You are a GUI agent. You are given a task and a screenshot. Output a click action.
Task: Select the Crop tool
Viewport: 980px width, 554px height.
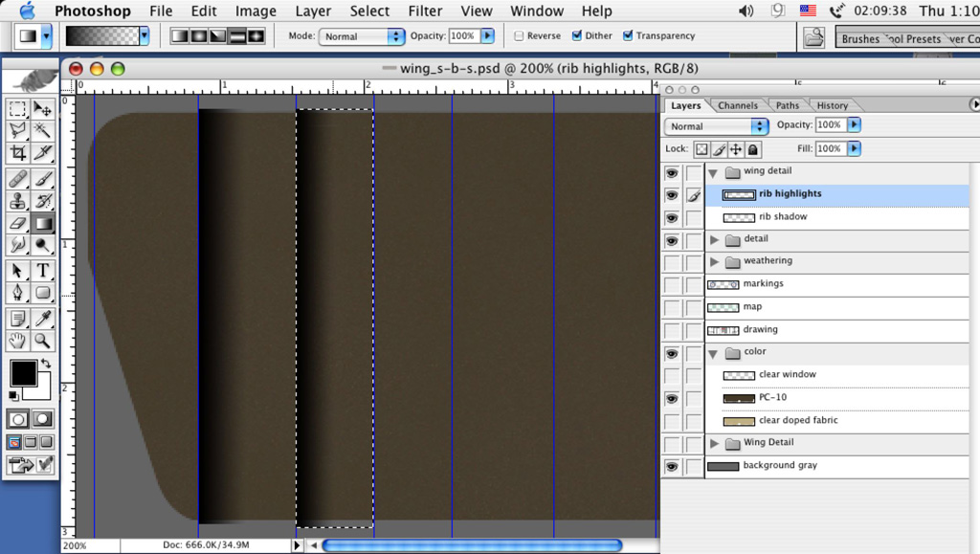pos(17,152)
